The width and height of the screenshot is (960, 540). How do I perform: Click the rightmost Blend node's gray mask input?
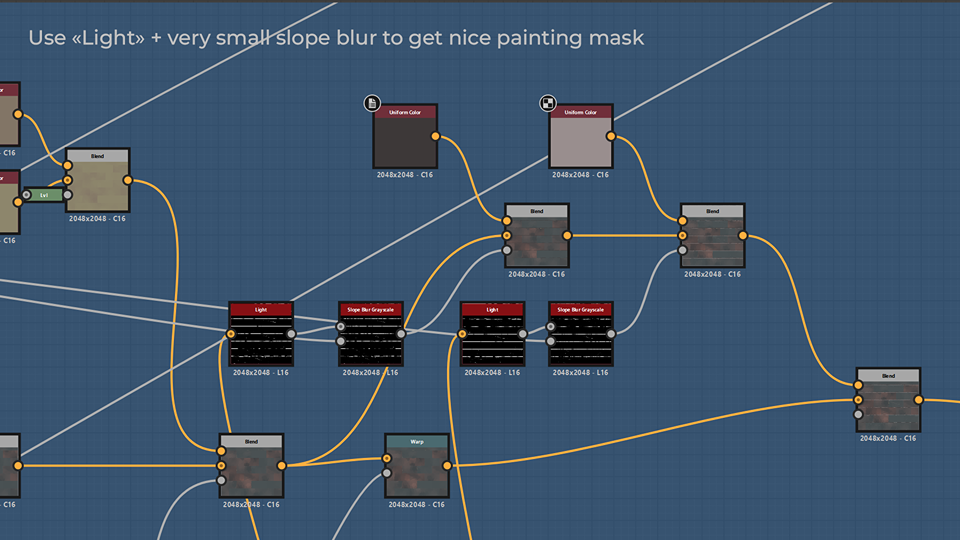(x=858, y=414)
